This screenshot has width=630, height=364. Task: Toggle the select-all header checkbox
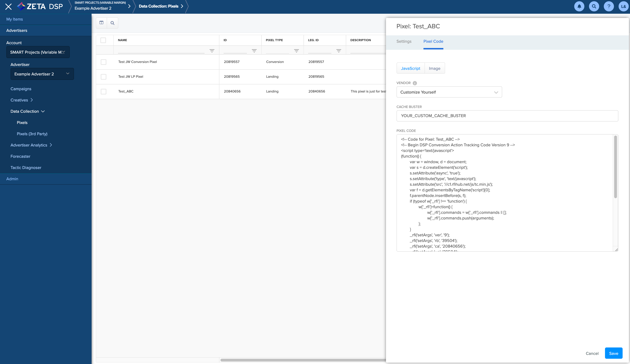(103, 40)
